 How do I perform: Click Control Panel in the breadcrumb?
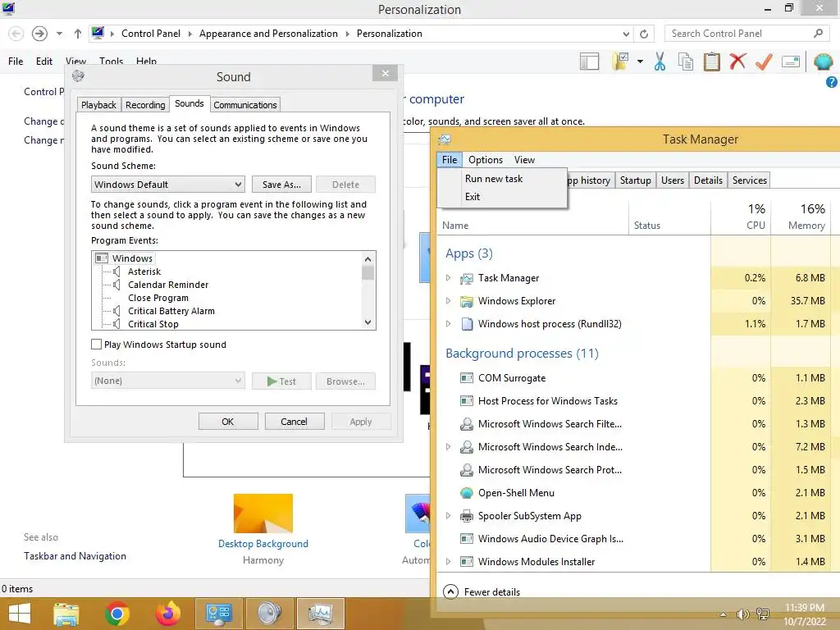pyautogui.click(x=151, y=33)
